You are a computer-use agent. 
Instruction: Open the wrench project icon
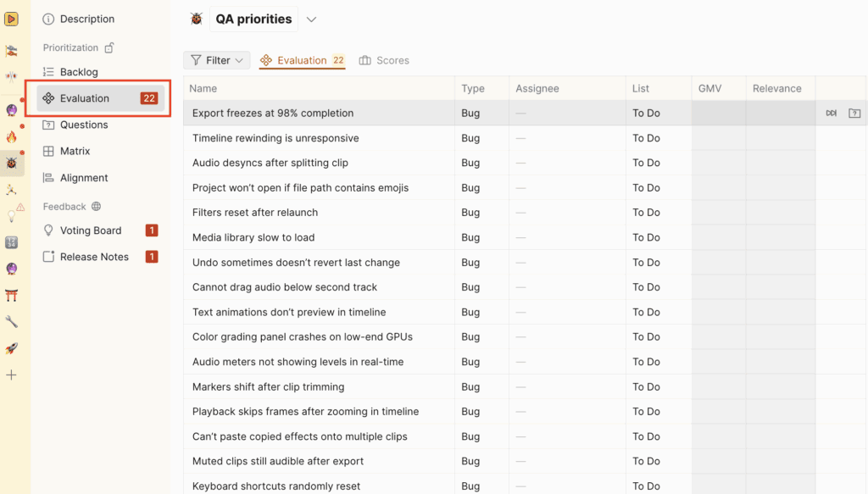pyautogui.click(x=11, y=322)
